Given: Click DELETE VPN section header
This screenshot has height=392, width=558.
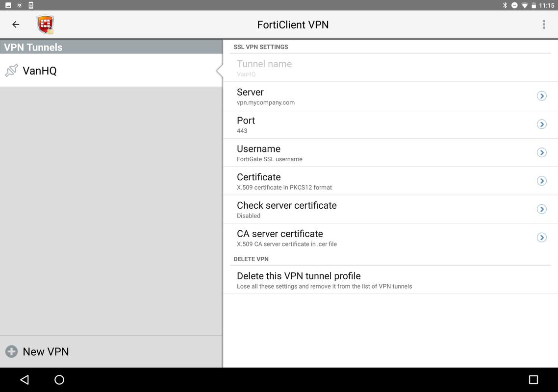Looking at the screenshot, I should 251,259.
